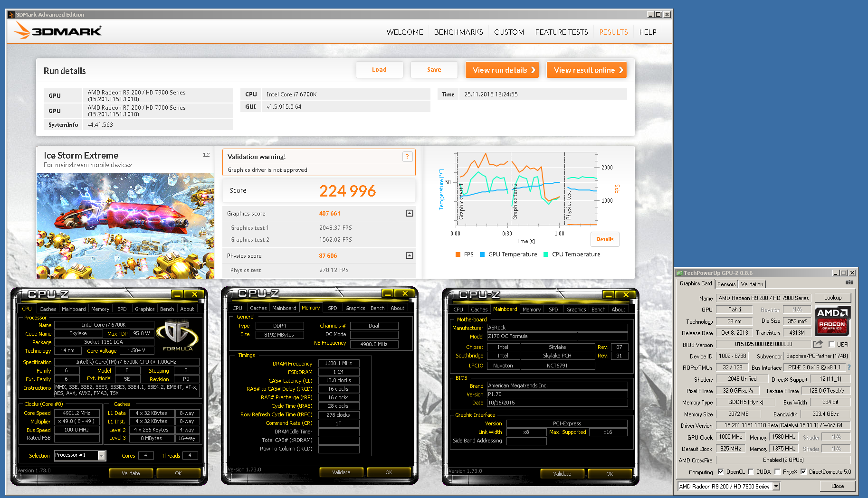
Task: Open the RESULTS menu in 3DMark
Action: (x=613, y=32)
